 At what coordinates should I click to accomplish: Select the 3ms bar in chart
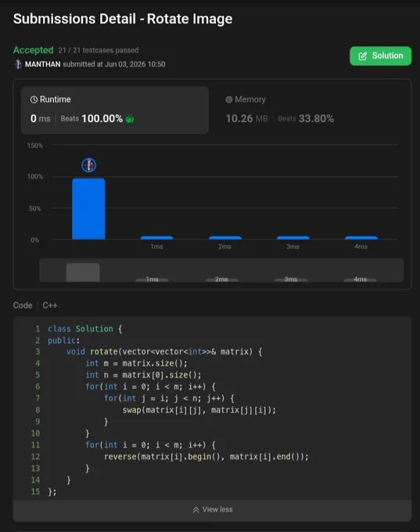point(293,238)
